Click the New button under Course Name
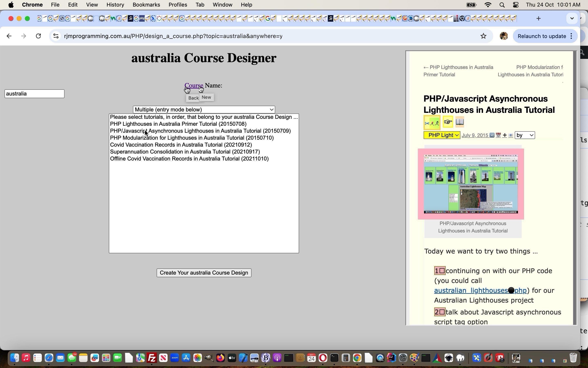This screenshot has height=368, width=588. pos(206,97)
